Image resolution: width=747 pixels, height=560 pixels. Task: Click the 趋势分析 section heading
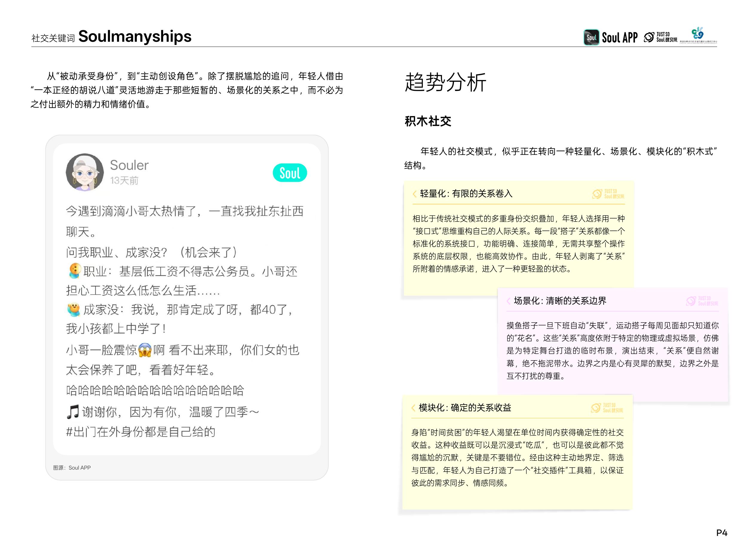pos(445,82)
